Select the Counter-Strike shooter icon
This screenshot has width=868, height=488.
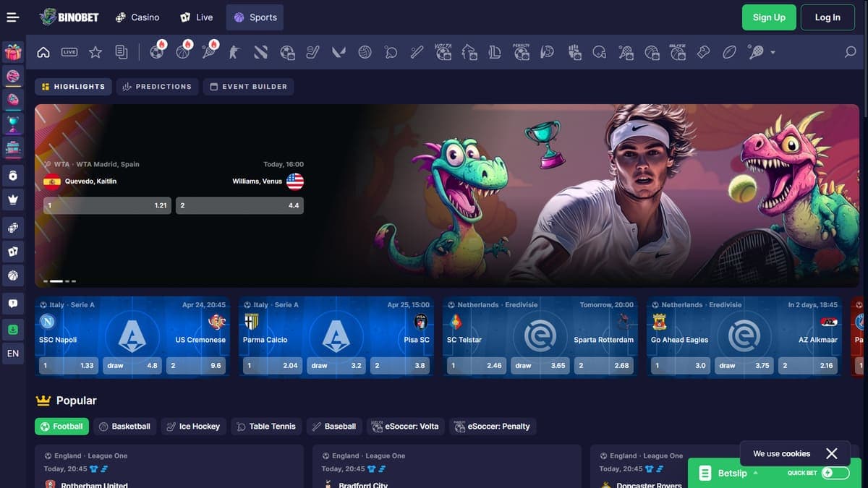coord(235,52)
